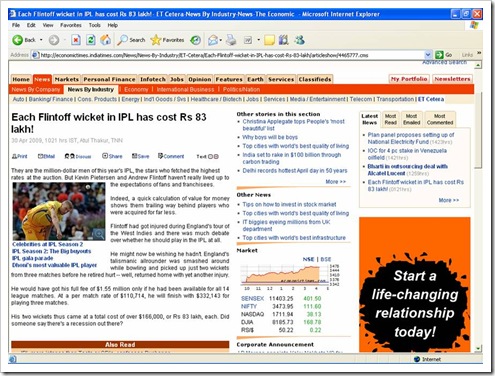Switch to the Infotech site tab
The height and width of the screenshot is (376, 495).
(153, 79)
